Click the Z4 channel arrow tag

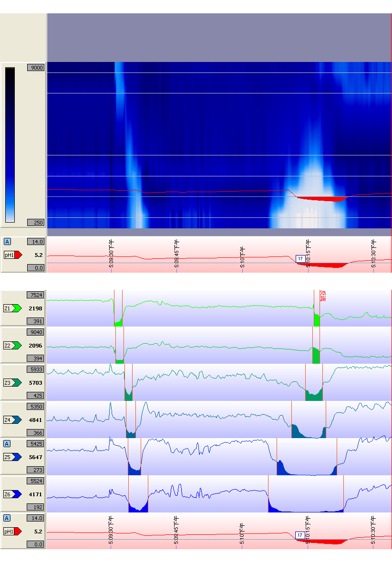tap(12, 420)
